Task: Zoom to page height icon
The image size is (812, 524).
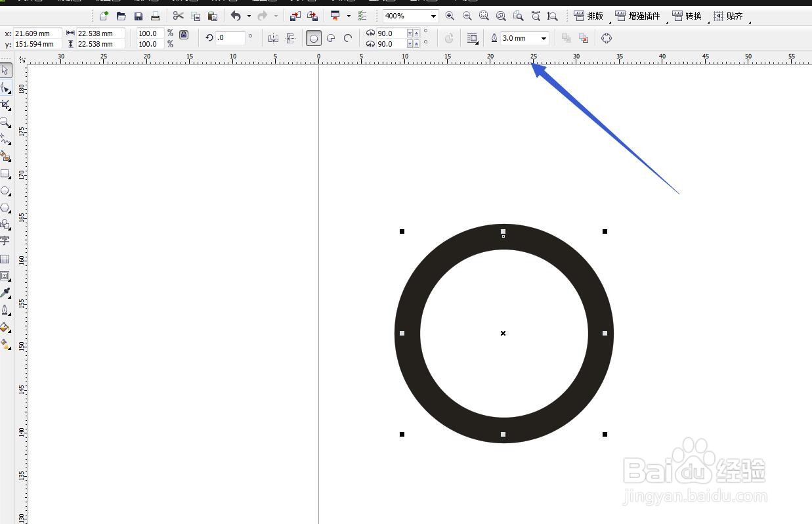Action: coord(553,16)
